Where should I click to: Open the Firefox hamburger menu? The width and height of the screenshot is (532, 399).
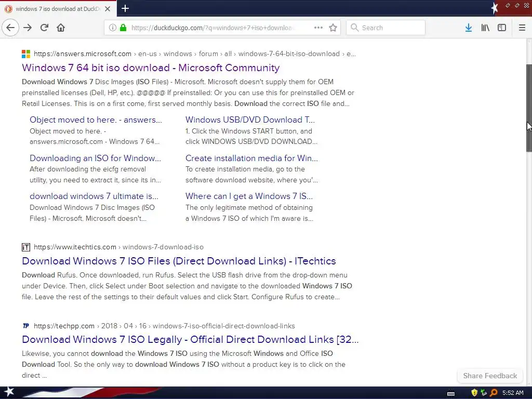click(x=522, y=28)
